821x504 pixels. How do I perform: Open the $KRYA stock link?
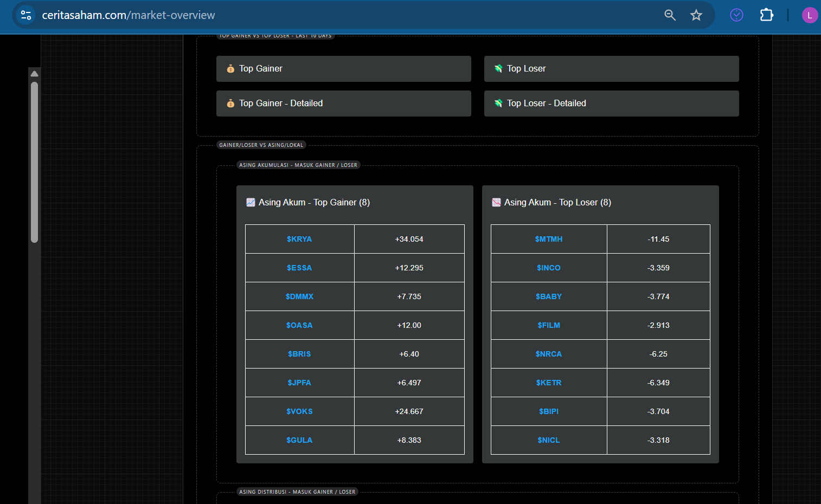[299, 239]
